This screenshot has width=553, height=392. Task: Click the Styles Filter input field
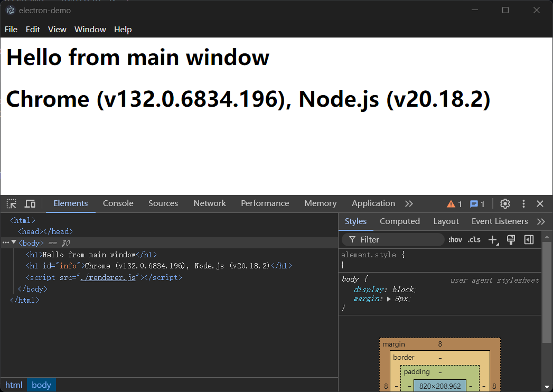[x=393, y=239]
